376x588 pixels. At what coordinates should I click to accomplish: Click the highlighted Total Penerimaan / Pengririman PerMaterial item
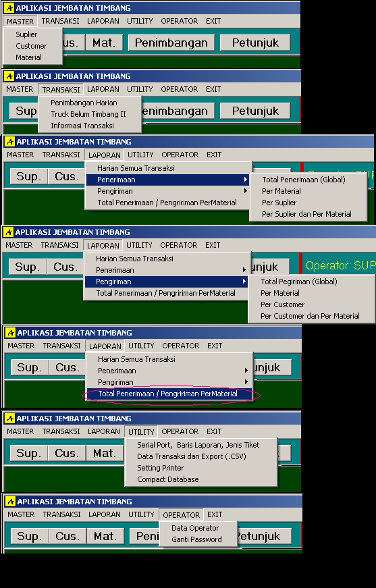point(168,394)
